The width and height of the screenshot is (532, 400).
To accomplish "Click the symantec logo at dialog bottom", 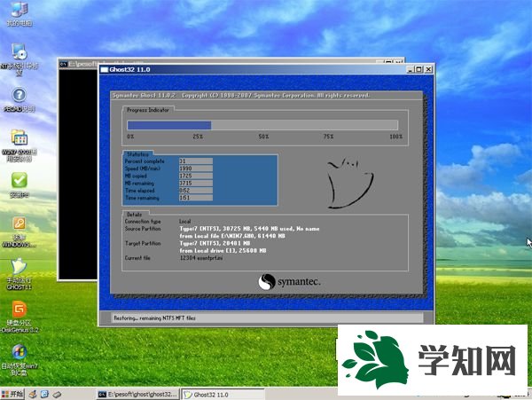I will point(289,281).
